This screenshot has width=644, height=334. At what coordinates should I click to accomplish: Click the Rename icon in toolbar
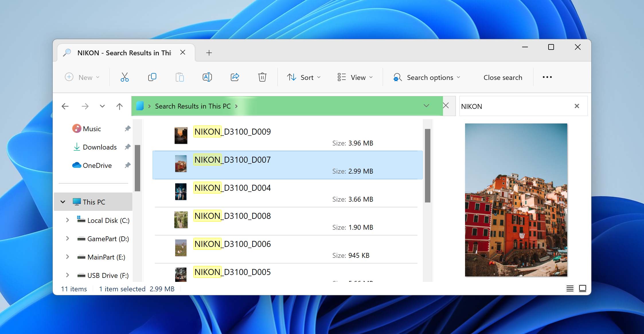207,77
